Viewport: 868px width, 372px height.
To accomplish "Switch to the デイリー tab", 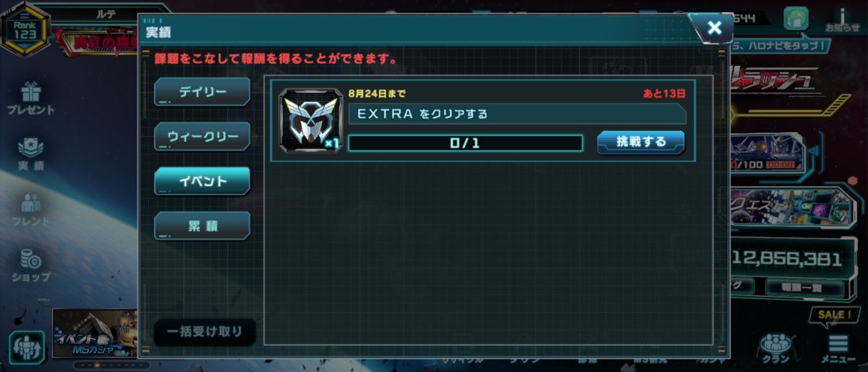I will click(203, 92).
